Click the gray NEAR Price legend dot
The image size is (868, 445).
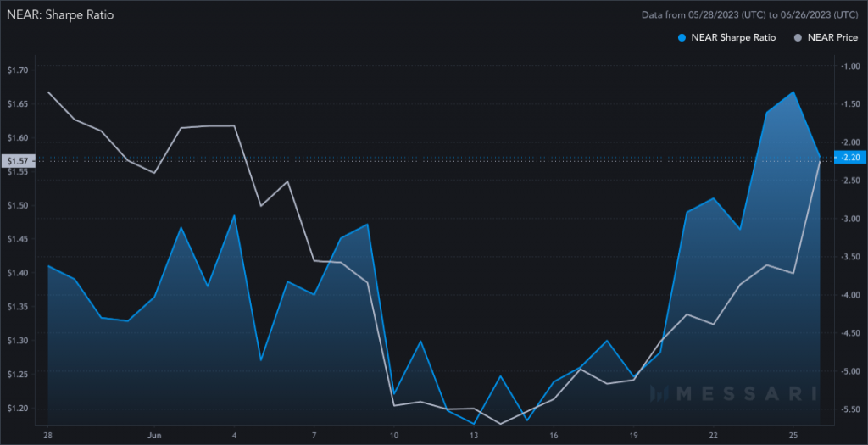point(798,37)
